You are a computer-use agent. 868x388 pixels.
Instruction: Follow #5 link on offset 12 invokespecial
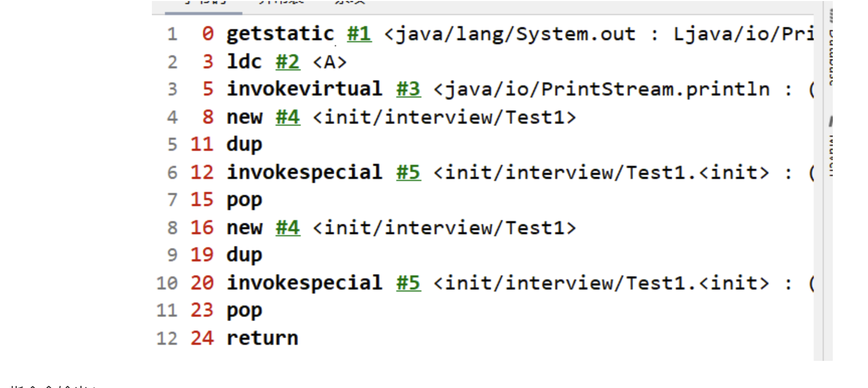tap(408, 172)
